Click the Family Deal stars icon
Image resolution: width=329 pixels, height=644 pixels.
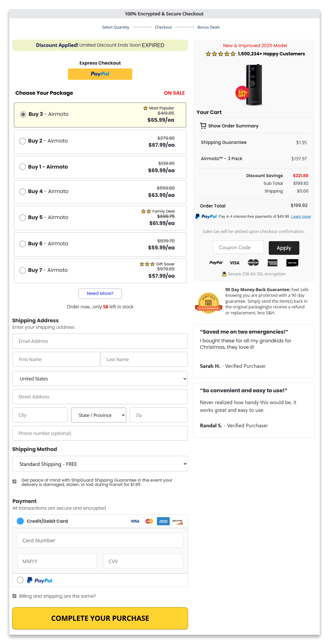pyautogui.click(x=146, y=211)
